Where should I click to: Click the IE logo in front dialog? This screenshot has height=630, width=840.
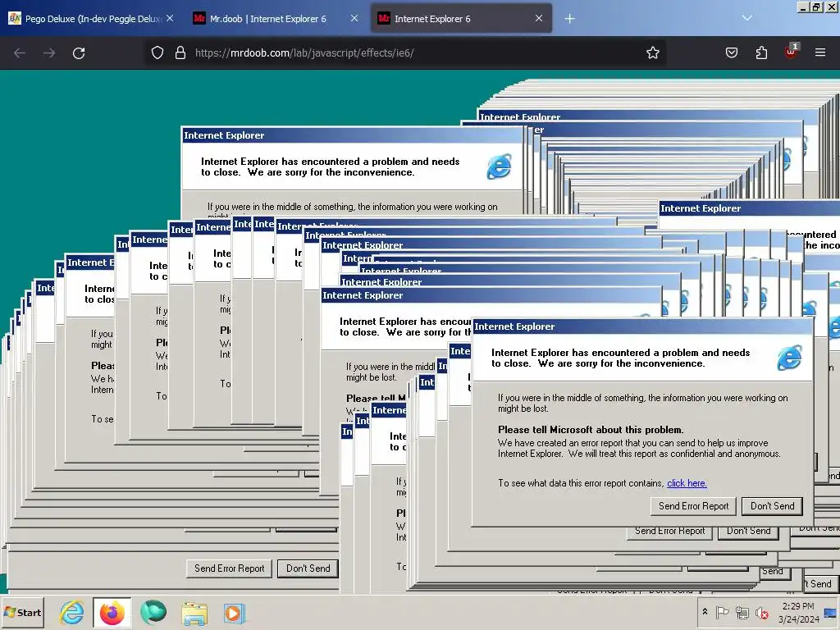point(790,358)
